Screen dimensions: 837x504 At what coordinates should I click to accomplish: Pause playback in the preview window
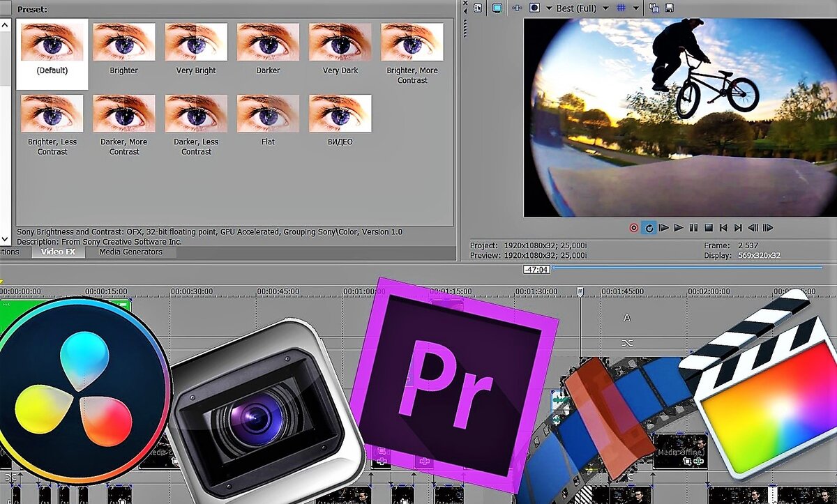click(x=693, y=227)
